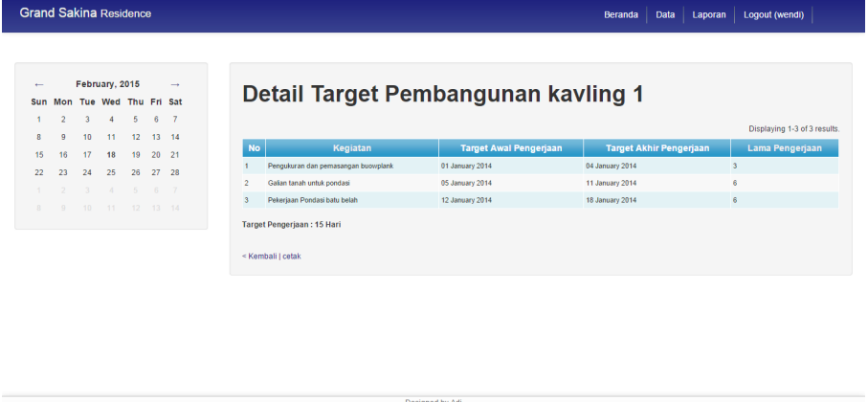Click Logout (wendi) link
The image size is (868, 402).
tap(774, 14)
